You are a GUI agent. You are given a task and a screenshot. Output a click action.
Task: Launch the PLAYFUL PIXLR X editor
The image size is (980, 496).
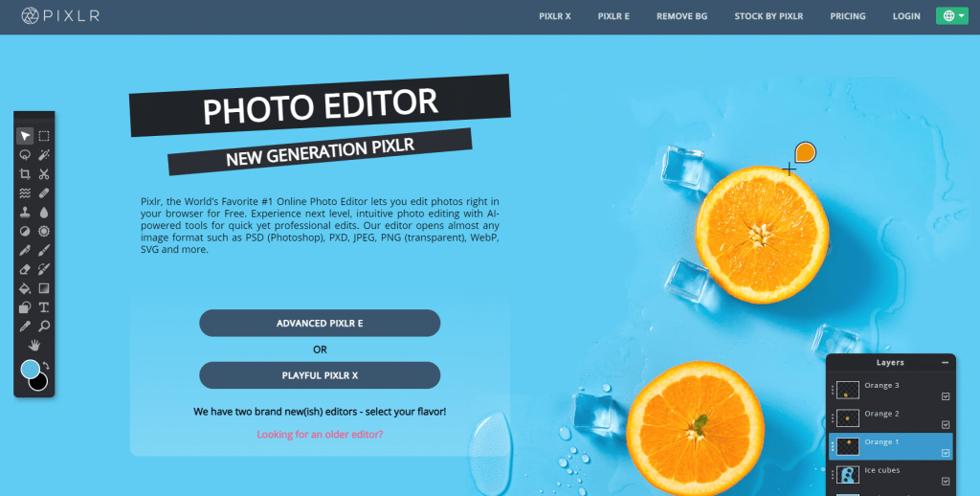(x=320, y=375)
